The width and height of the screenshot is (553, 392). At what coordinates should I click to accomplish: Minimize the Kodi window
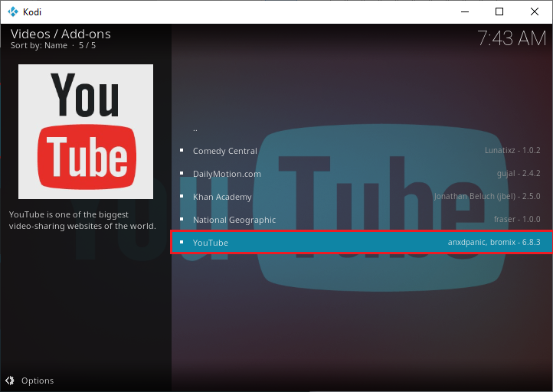point(465,11)
